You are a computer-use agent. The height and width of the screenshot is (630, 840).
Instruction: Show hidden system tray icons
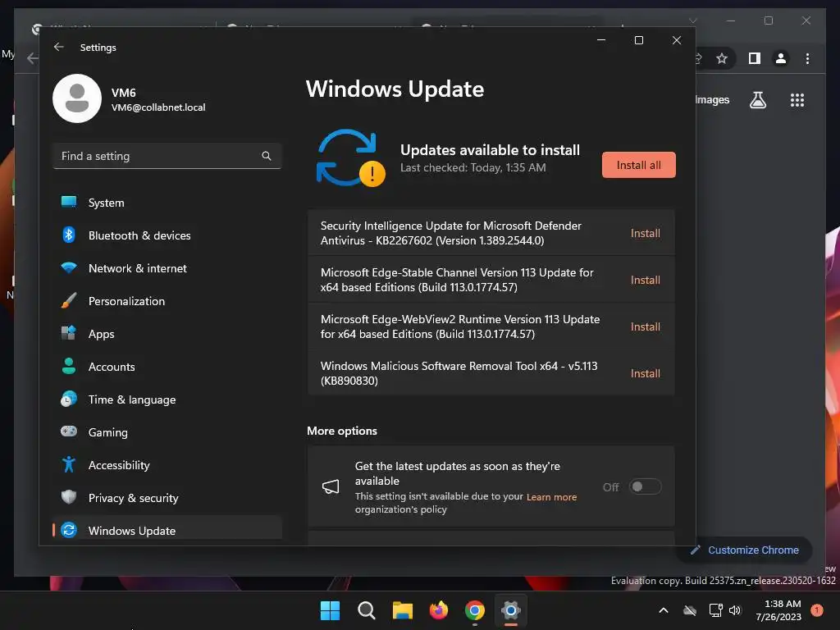pos(663,610)
